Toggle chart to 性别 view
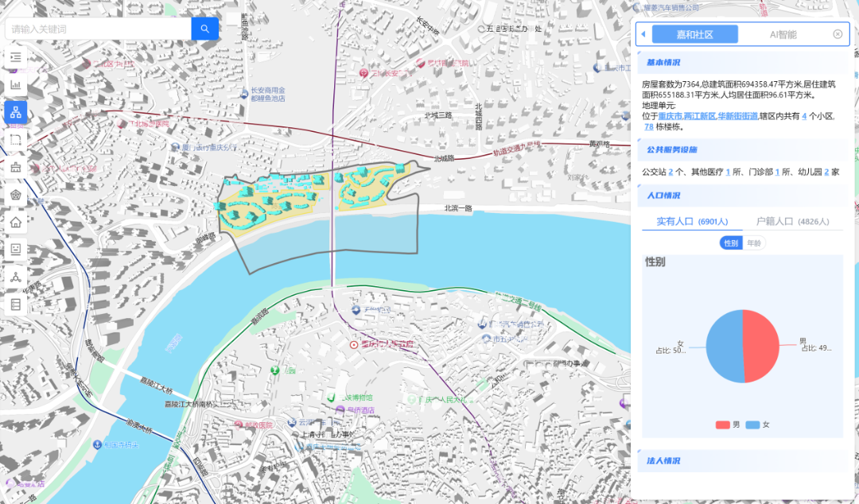Screen dimensions: 859x504 [731, 242]
